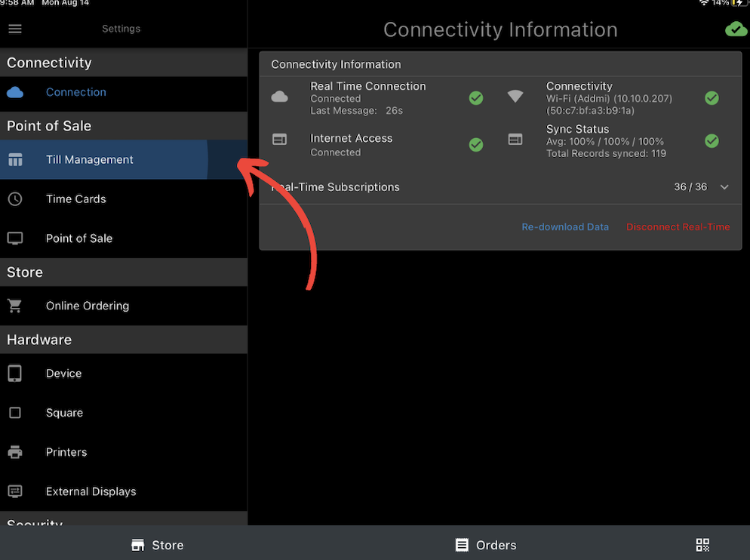Click Disconnect Real-Time link
Viewport: 750px width, 560px height.
(x=678, y=227)
